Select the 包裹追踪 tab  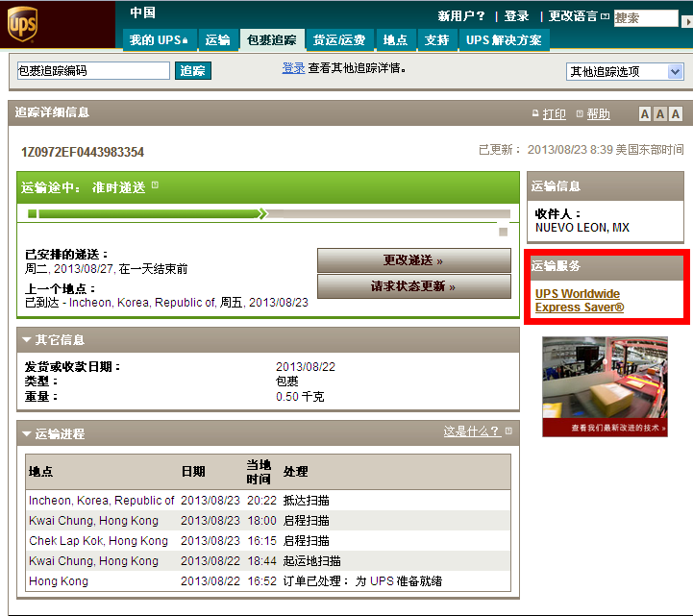[272, 40]
